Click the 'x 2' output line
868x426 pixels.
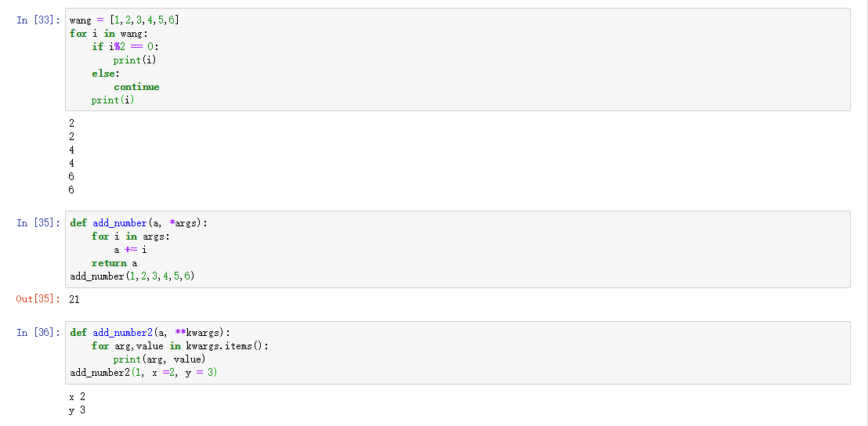[x=77, y=397]
